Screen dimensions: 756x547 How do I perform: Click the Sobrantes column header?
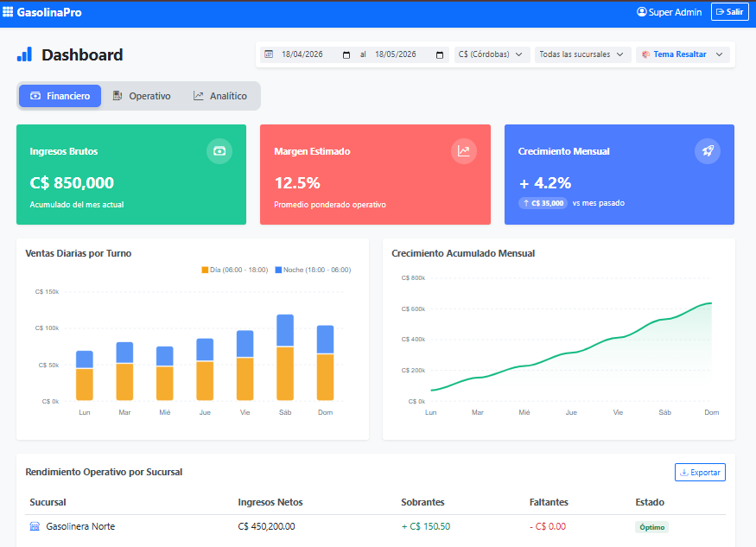[x=422, y=502]
